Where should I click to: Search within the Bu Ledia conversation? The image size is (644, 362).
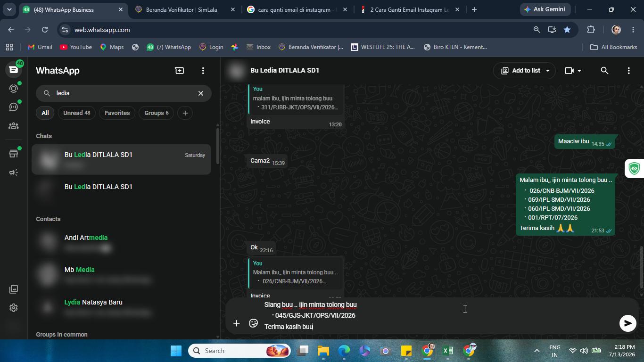click(x=604, y=70)
